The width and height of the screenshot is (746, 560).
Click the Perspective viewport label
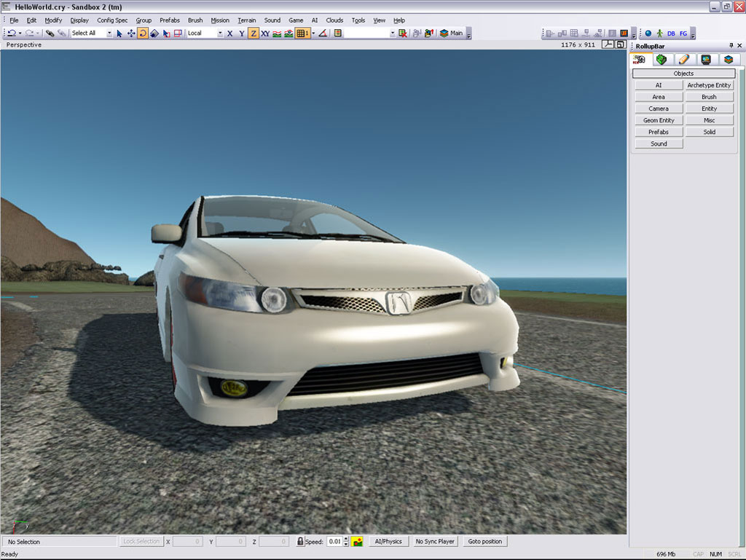[x=24, y=44]
